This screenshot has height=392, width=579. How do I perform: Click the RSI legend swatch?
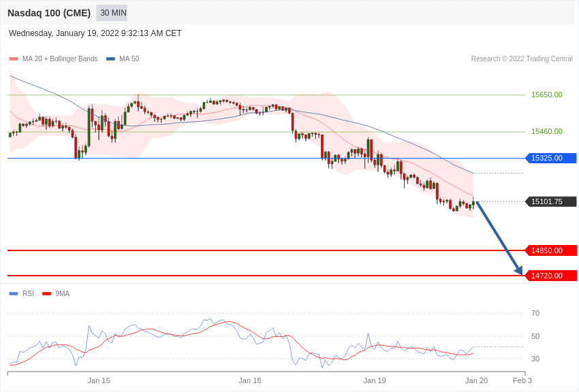pos(14,294)
